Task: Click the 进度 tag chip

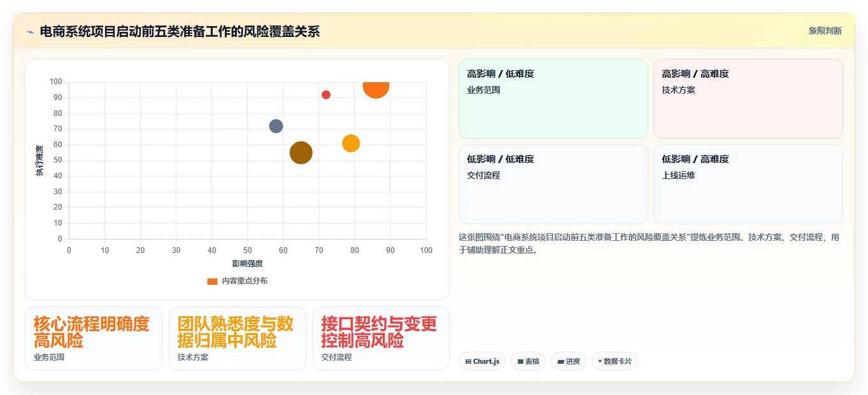Action: [569, 361]
